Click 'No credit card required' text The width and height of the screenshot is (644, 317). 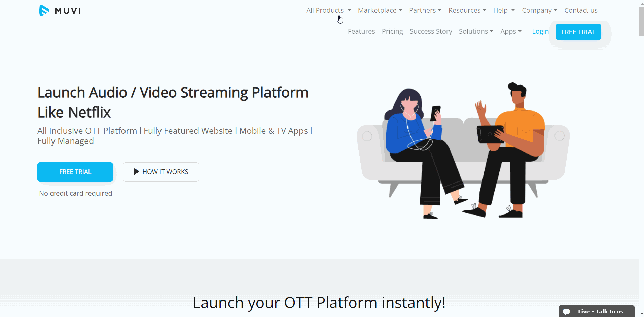pyautogui.click(x=76, y=193)
